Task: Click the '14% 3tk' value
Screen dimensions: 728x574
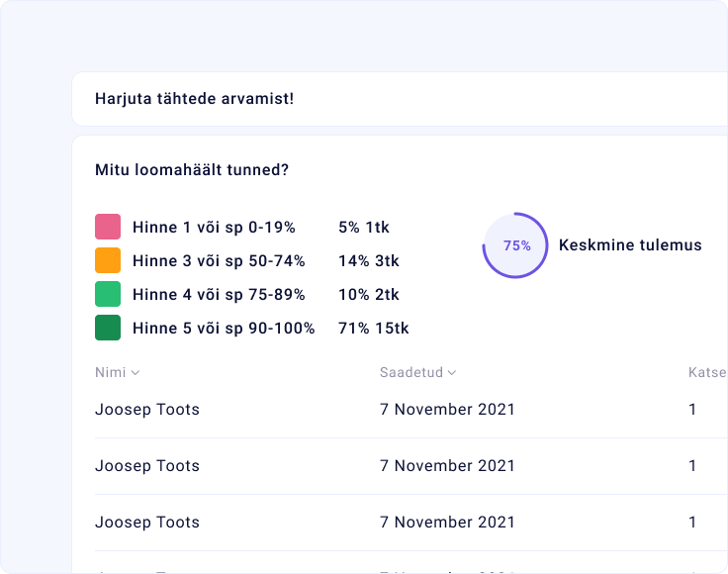Action: 369,261
